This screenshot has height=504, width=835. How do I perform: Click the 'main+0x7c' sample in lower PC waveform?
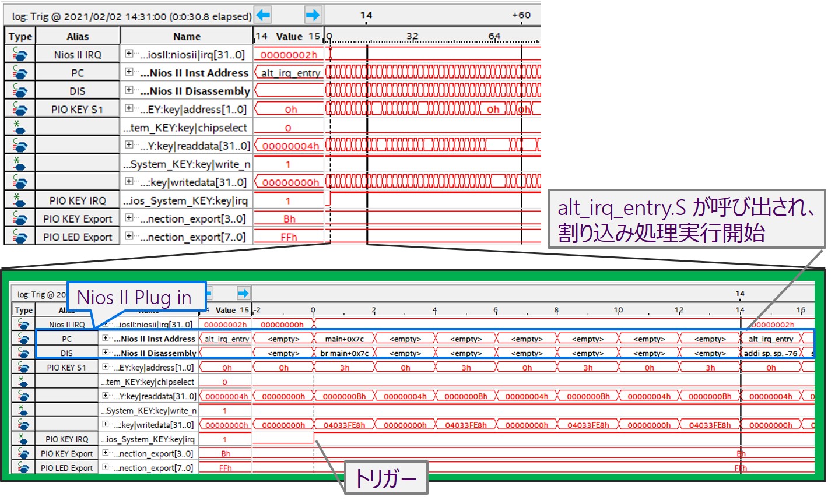[x=344, y=339]
